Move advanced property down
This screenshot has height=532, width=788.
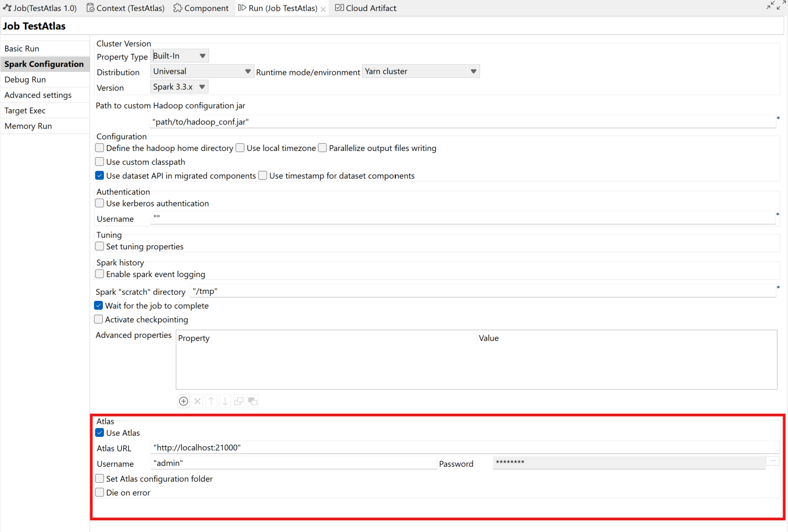click(x=225, y=401)
